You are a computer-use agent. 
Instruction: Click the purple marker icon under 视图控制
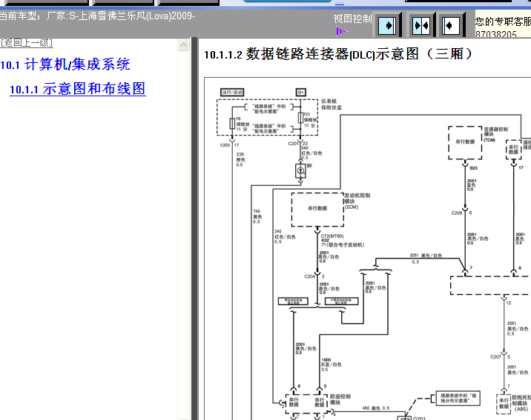(341, 31)
